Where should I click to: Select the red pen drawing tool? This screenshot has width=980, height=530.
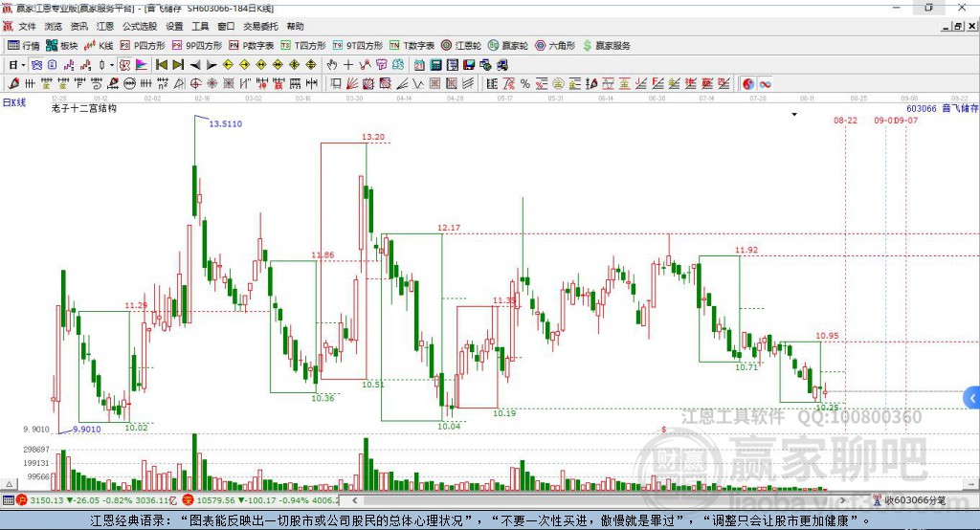(x=13, y=84)
